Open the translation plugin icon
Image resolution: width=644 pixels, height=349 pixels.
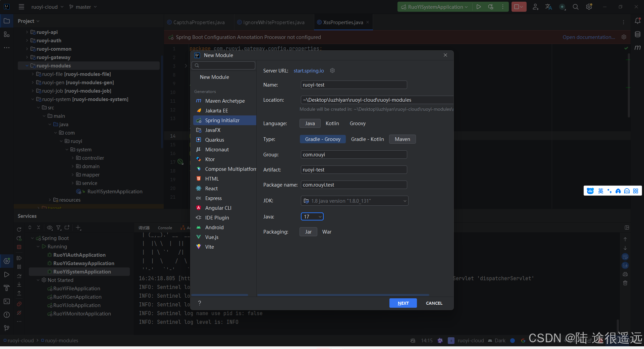click(549, 7)
